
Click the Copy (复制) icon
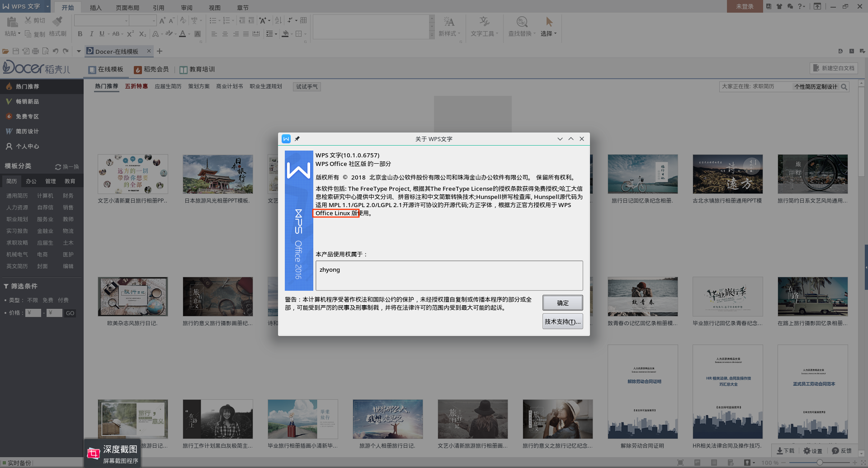[28, 34]
